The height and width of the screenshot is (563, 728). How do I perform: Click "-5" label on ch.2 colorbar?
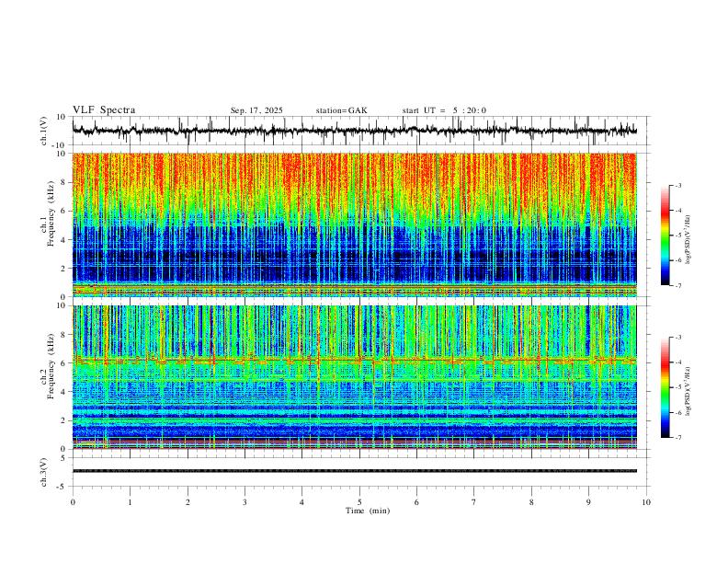click(x=678, y=387)
